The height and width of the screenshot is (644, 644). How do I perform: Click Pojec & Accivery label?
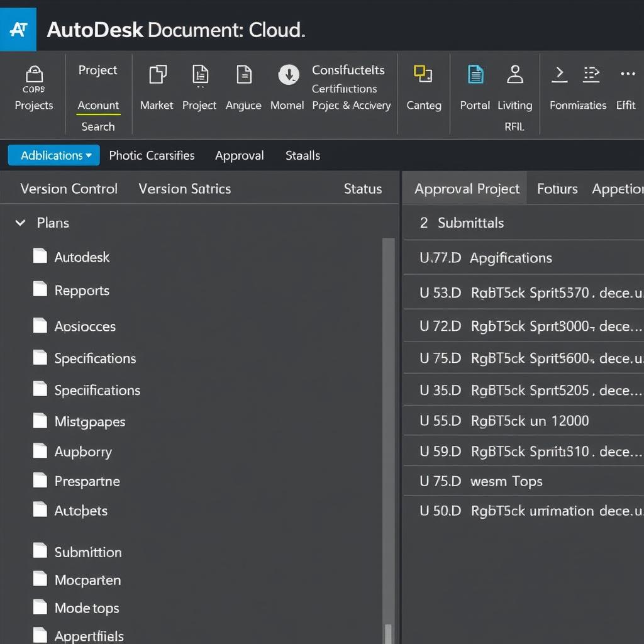tap(351, 106)
